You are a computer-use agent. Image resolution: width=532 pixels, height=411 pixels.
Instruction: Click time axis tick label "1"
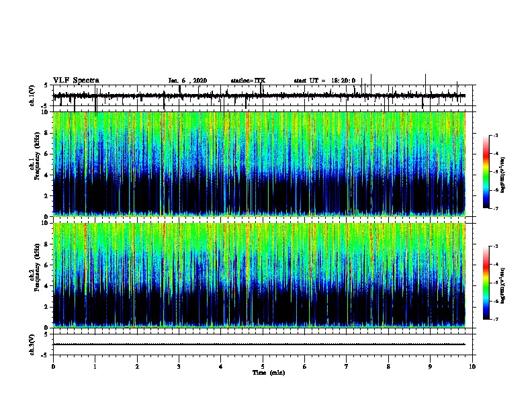[x=95, y=367]
